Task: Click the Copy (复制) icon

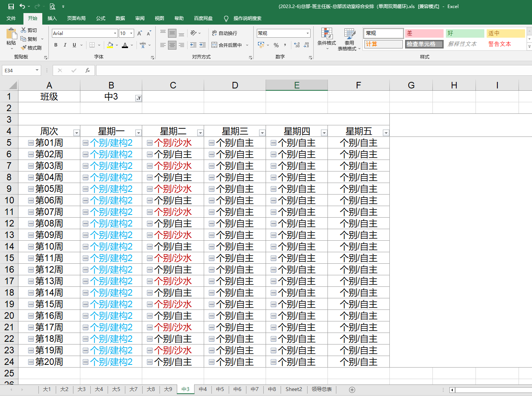Action: (23, 39)
